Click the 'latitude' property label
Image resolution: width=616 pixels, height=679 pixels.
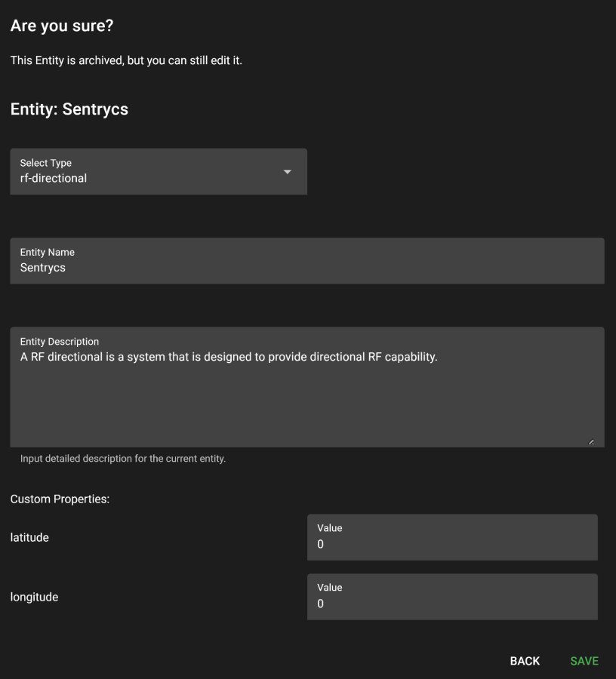[29, 537]
